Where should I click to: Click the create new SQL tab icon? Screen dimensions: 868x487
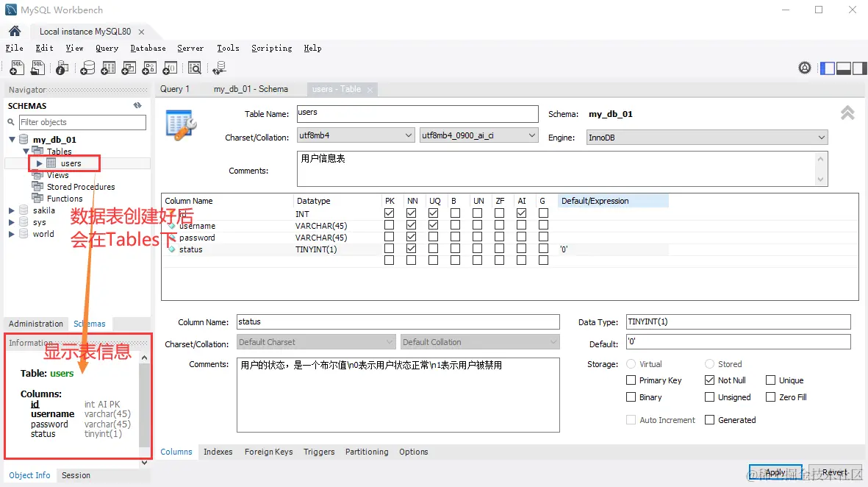(x=16, y=68)
